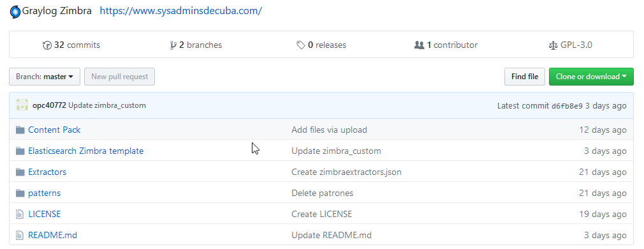Viewport: 644px width, 249px height.
Task: Click the New pull request button
Action: click(x=119, y=77)
